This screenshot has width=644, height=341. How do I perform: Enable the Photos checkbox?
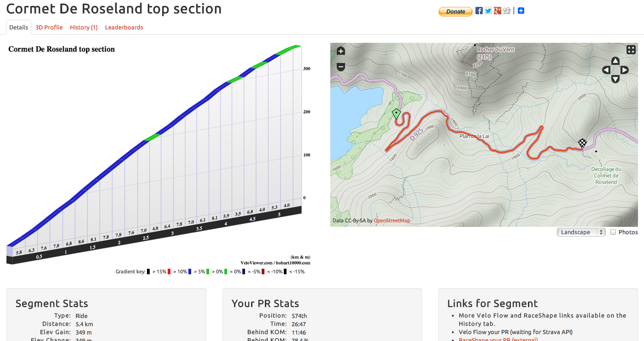pos(613,232)
